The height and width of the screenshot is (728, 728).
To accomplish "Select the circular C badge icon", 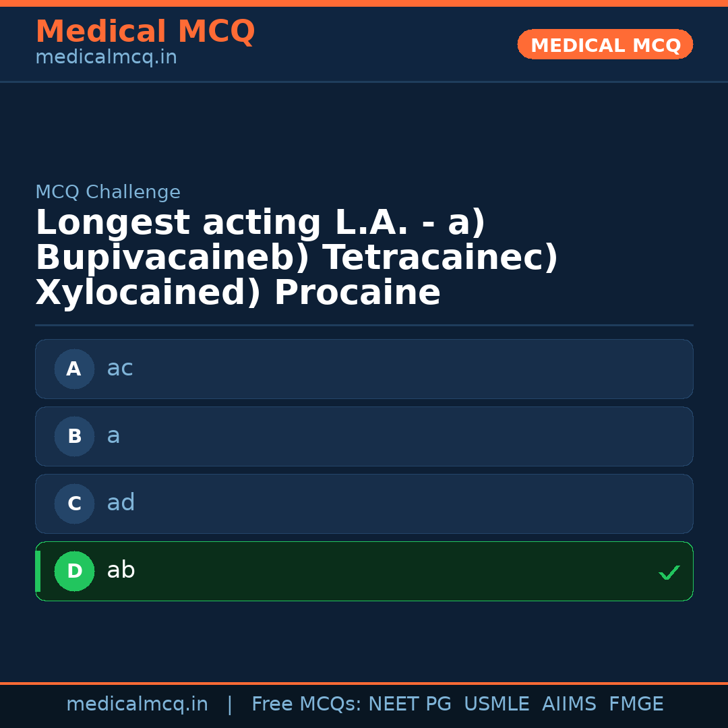I will tap(74, 504).
